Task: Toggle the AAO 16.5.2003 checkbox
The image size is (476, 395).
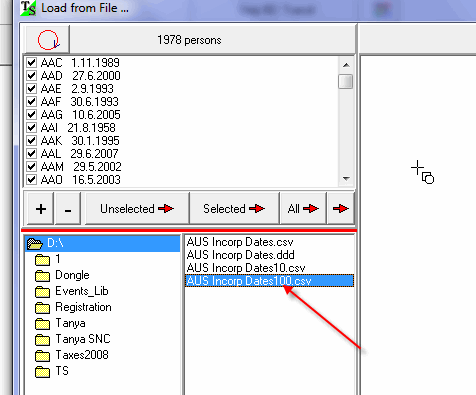Action: (31, 179)
